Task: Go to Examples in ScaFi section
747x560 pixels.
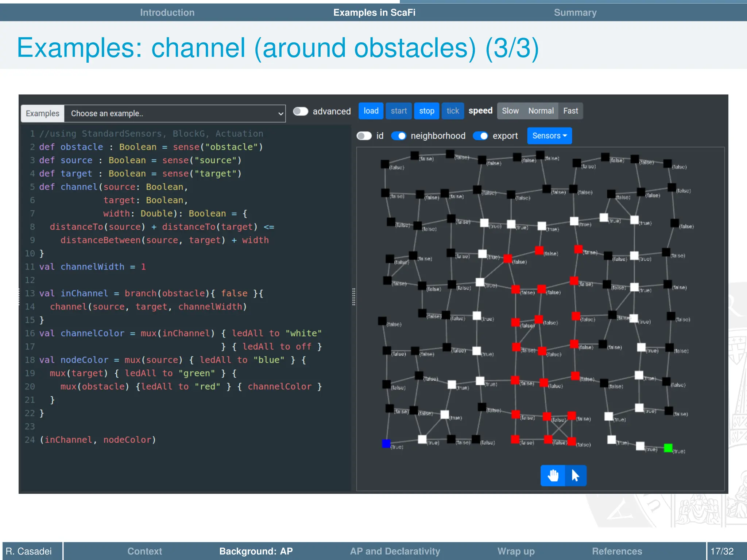Action: click(x=374, y=12)
